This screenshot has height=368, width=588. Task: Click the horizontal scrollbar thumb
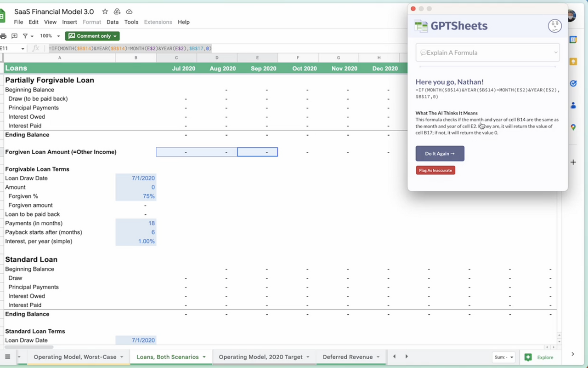pos(29,347)
